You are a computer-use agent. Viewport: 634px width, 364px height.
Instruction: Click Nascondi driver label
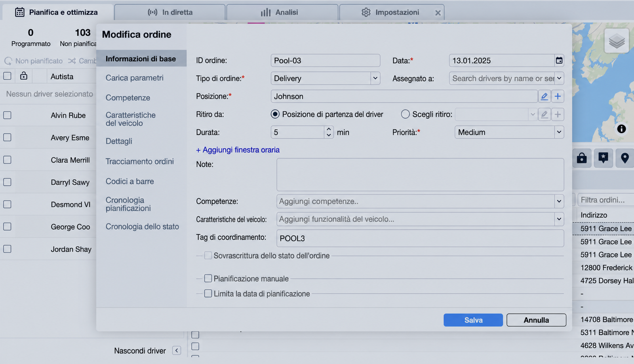click(x=140, y=351)
